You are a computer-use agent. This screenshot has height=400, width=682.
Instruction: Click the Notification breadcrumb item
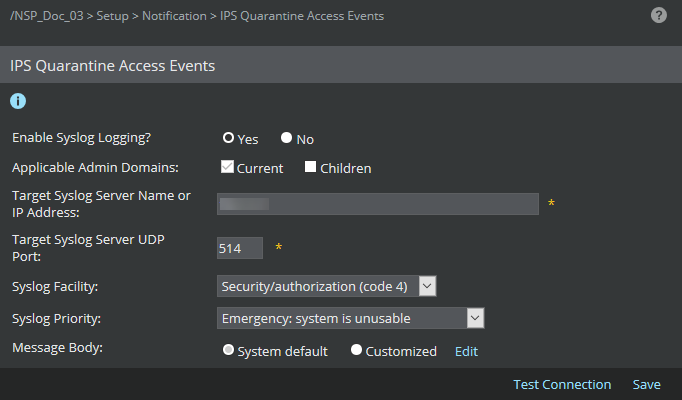pyautogui.click(x=174, y=16)
